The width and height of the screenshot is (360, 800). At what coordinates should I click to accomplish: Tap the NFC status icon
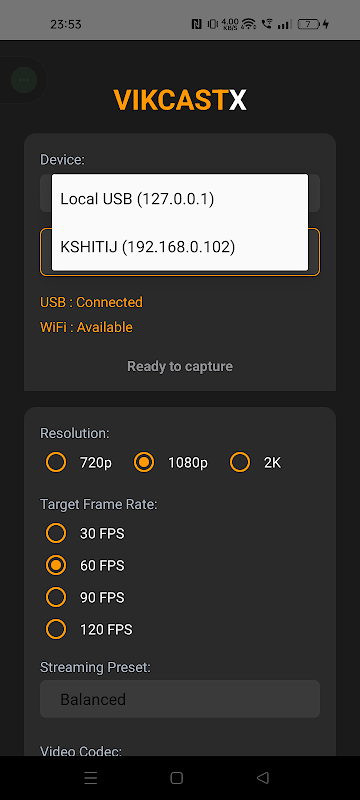coord(196,23)
